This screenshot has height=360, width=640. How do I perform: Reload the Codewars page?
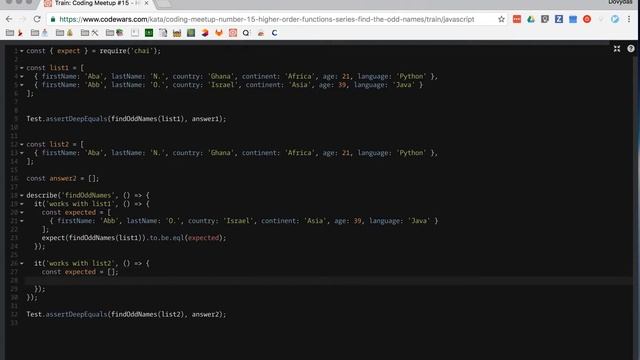[x=37, y=19]
